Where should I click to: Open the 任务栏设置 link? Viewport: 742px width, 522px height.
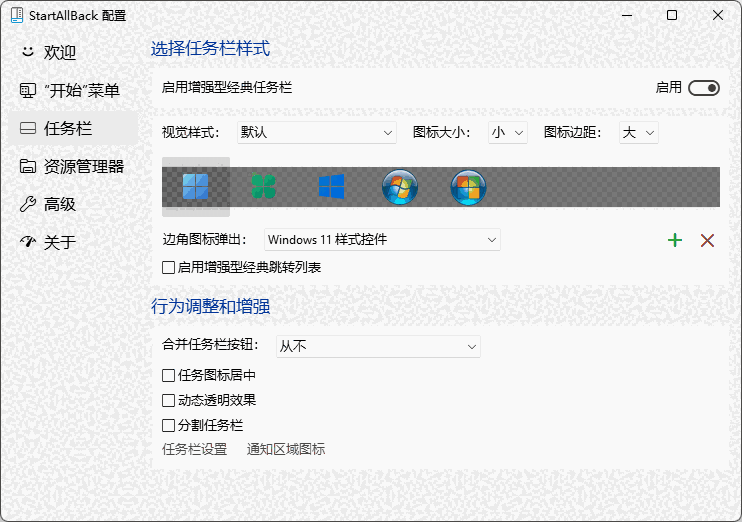(x=194, y=449)
